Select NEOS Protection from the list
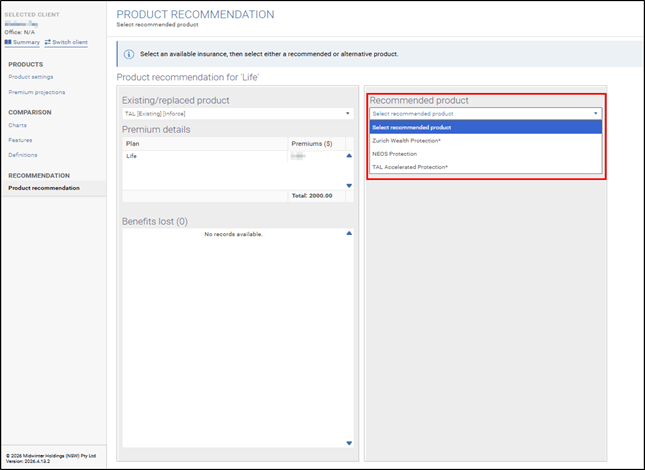The height and width of the screenshot is (470, 645). (394, 154)
